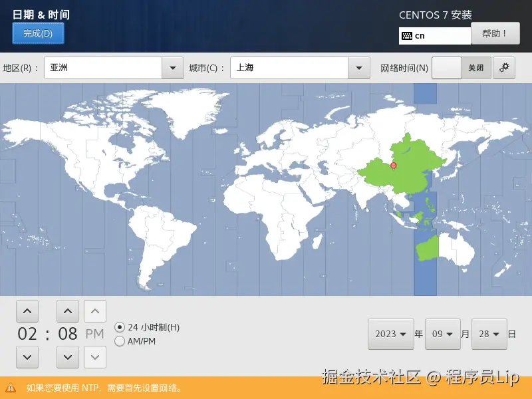
Task: Increment the minutes using the up arrow
Action: (x=68, y=311)
